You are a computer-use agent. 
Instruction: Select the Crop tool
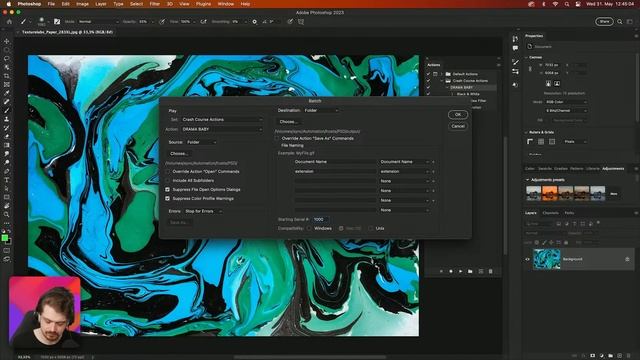7,76
